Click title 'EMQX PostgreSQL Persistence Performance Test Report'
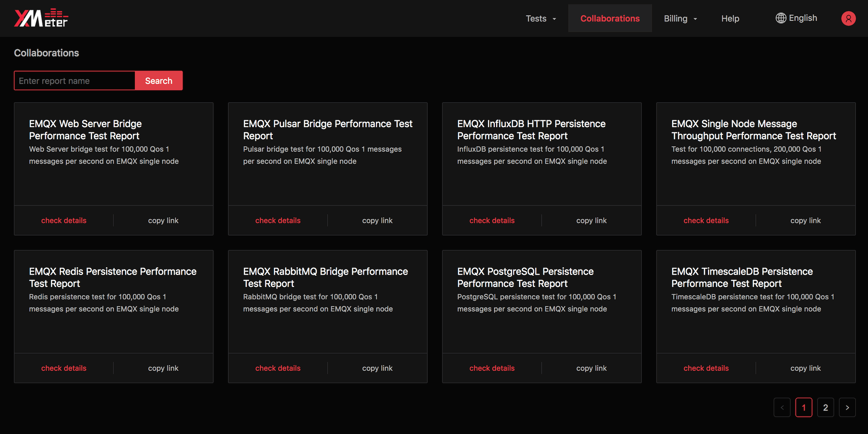868x434 pixels. point(525,277)
